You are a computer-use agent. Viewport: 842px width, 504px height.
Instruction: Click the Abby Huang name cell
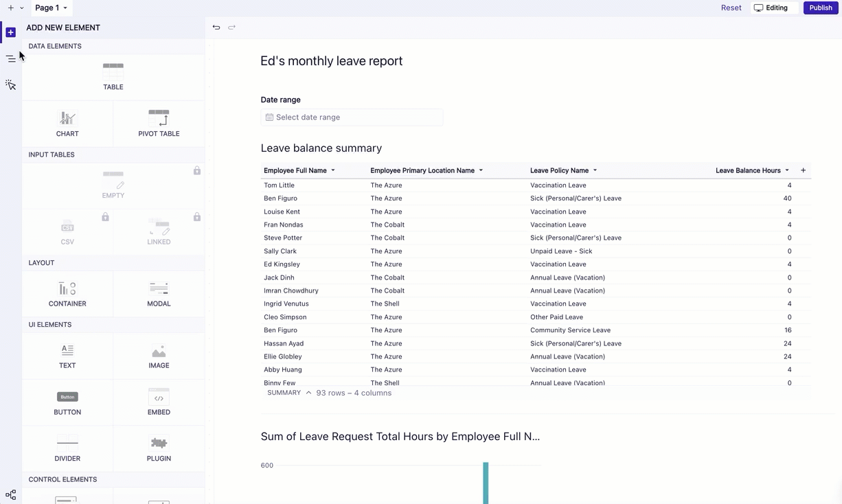click(283, 369)
